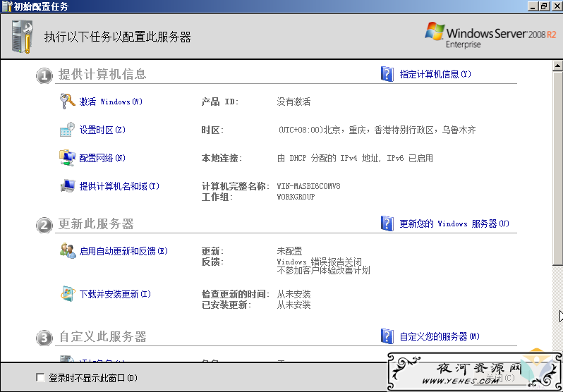The height and width of the screenshot is (392, 563).
Task: Click section 1 提供计算机信息 number badge
Action: tap(44, 75)
